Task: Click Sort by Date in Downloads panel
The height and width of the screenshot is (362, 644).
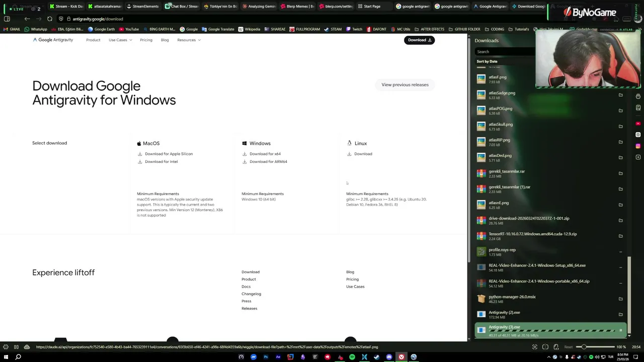Action: (x=487, y=61)
